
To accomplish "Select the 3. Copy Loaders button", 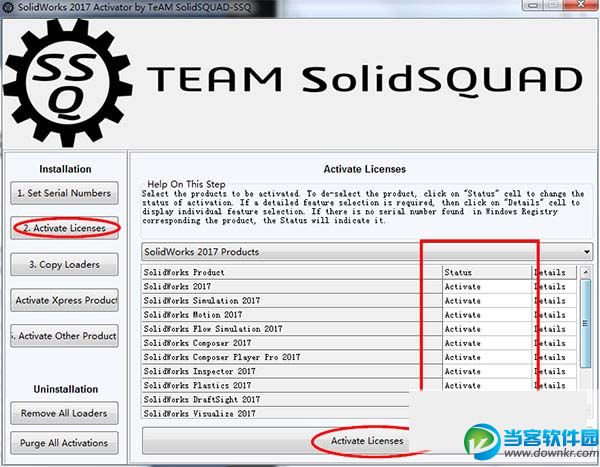I will click(x=64, y=265).
